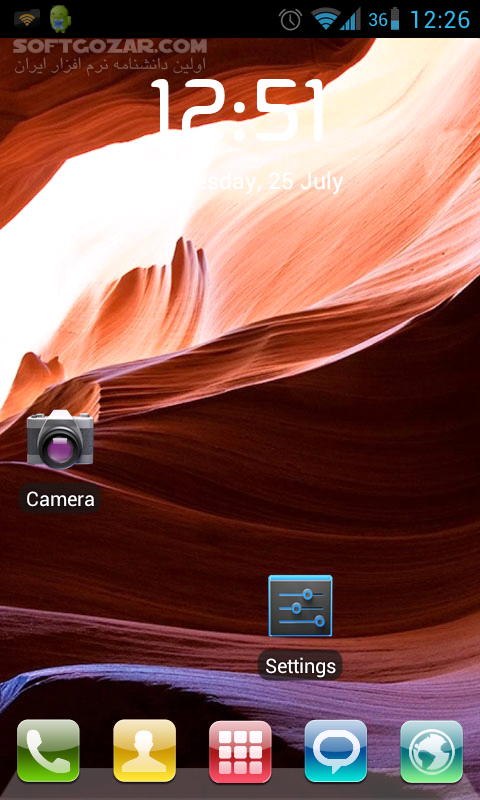Tap the Wi-Fi notification icon at the status bar's left
The image size is (480, 800).
pyautogui.click(x=27, y=19)
